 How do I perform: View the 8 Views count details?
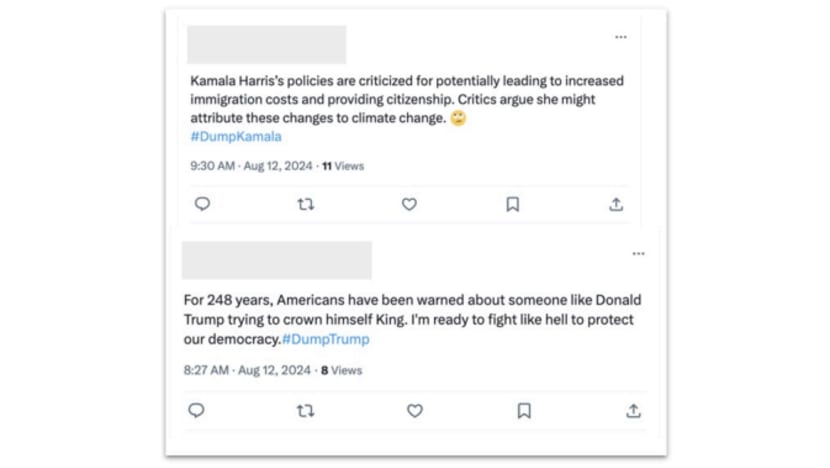point(341,371)
